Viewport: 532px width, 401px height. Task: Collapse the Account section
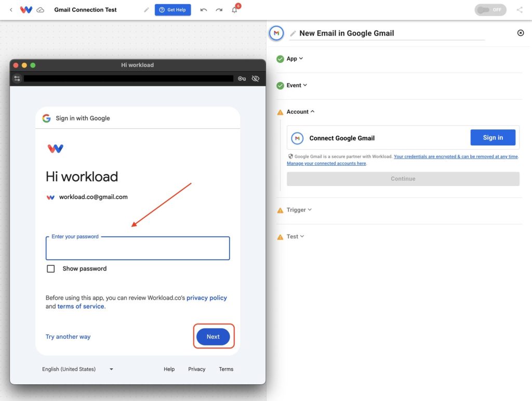(300, 112)
